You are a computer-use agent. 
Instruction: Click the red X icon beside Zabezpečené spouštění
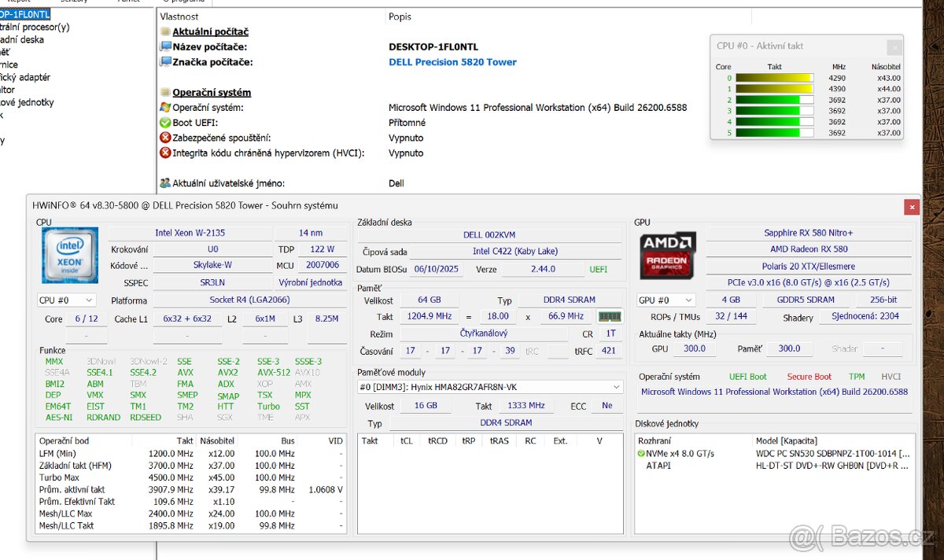click(165, 138)
